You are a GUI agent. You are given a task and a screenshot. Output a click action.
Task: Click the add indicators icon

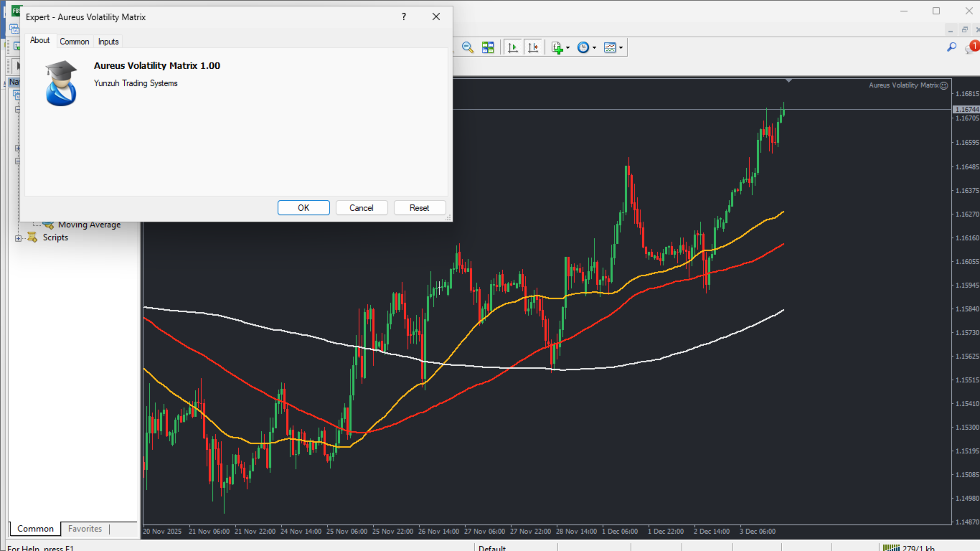[557, 47]
